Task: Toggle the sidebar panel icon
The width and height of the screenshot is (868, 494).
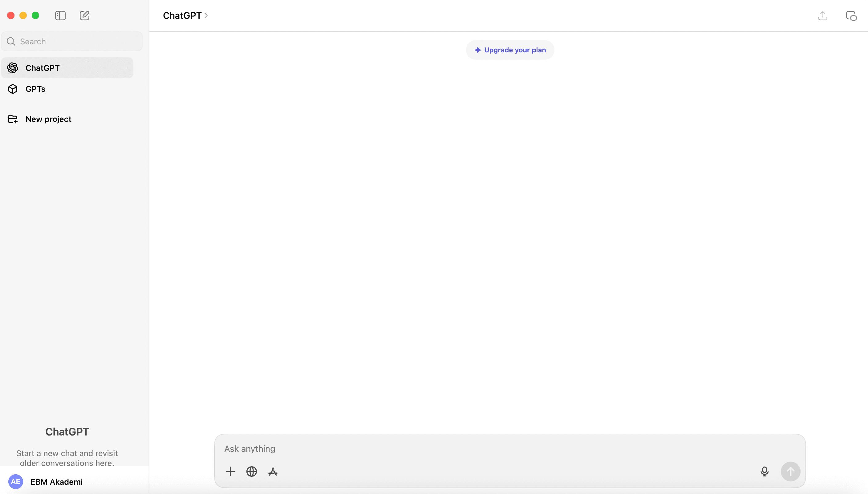Action: [x=60, y=16]
